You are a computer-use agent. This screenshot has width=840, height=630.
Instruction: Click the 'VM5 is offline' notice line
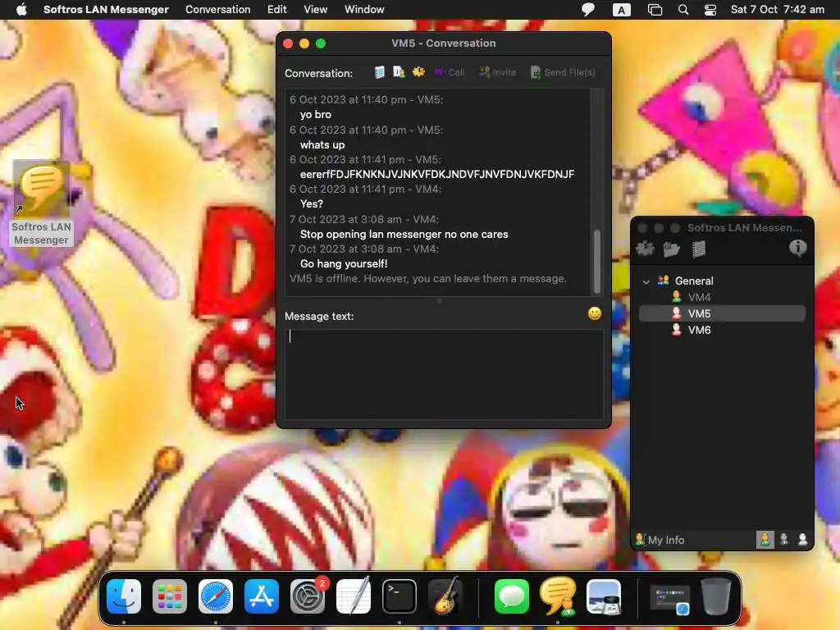[428, 279]
